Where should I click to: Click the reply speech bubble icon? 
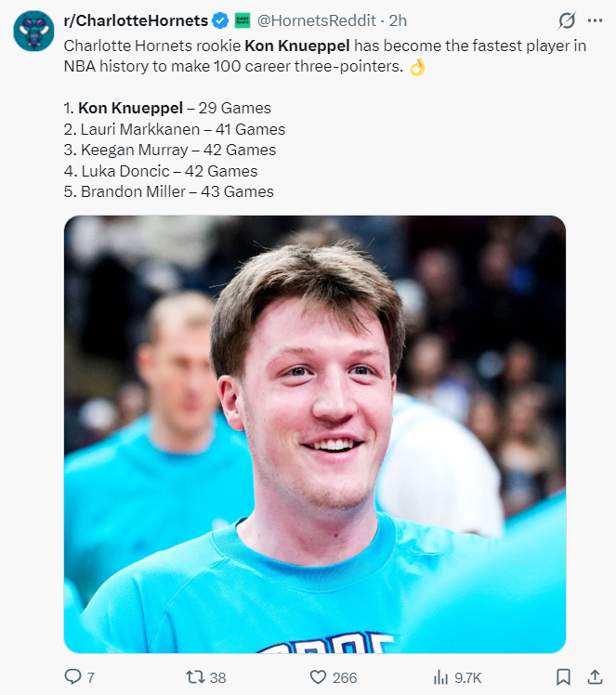click(72, 677)
